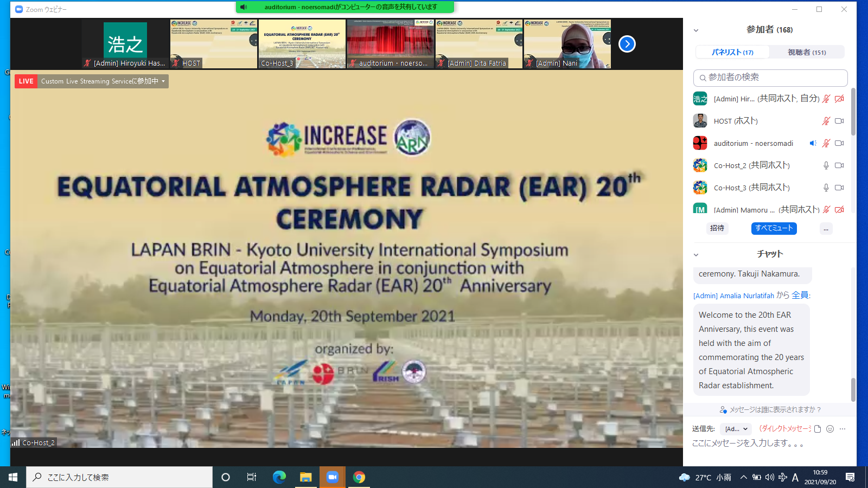
Task: Select [Admin] Dita Fatria video thumbnail
Action: coord(479,44)
